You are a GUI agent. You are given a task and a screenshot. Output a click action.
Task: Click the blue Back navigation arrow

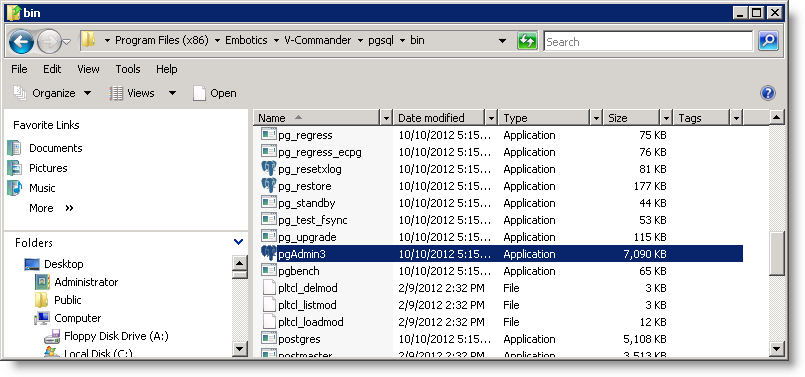tap(22, 42)
